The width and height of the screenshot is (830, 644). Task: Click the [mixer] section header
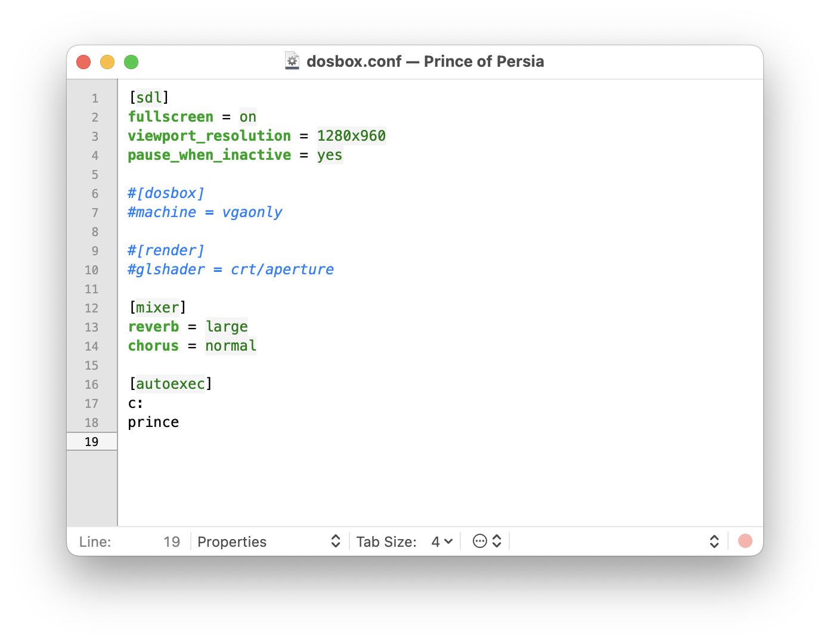157,307
